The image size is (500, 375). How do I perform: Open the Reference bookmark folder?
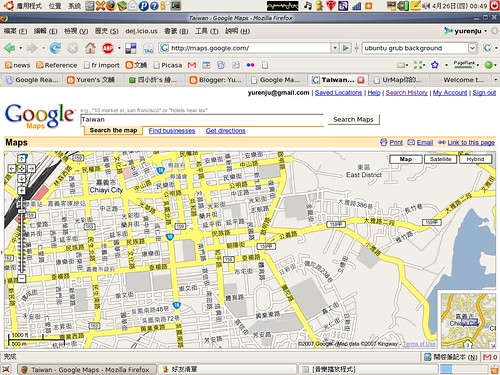pos(56,65)
